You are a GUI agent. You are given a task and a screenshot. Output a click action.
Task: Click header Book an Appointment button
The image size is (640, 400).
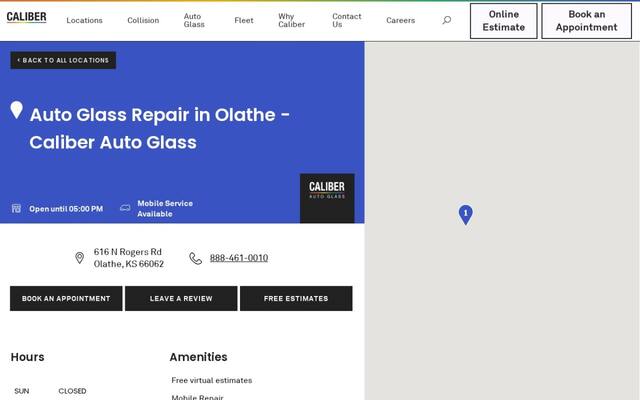pyautogui.click(x=587, y=21)
